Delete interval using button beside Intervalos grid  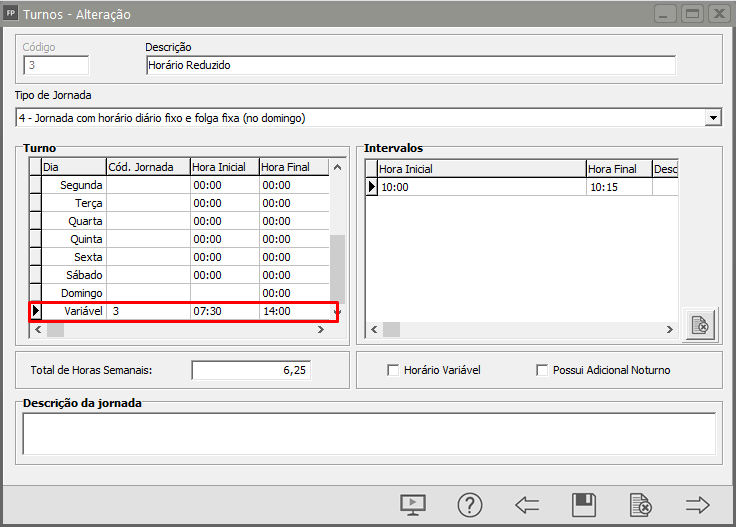pyautogui.click(x=700, y=325)
